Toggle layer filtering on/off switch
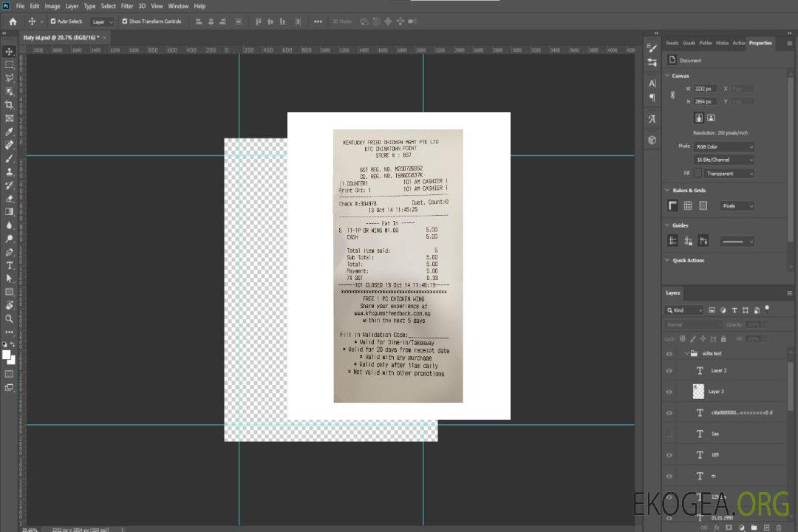The height and width of the screenshot is (532, 798). coord(767,309)
